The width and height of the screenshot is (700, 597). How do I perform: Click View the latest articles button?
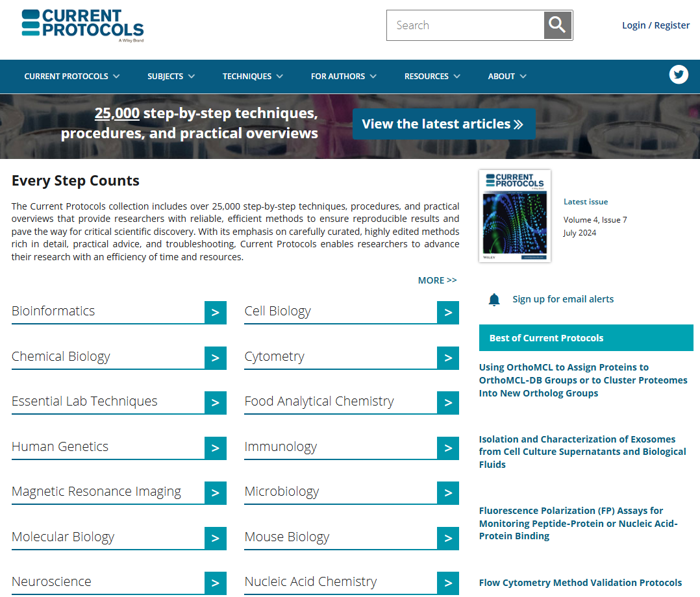click(x=444, y=124)
